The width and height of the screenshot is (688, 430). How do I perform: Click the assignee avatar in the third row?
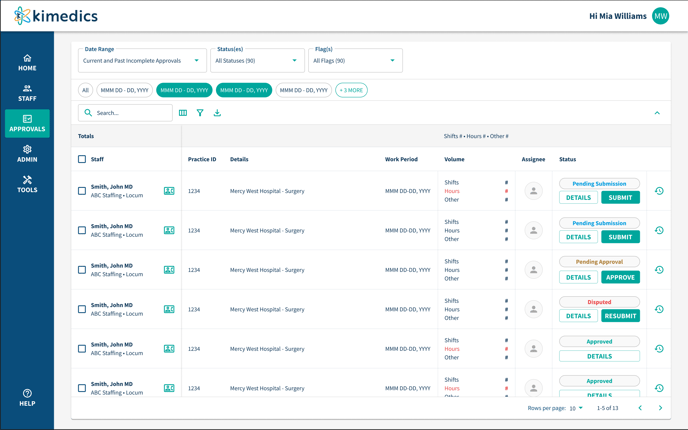tap(533, 270)
